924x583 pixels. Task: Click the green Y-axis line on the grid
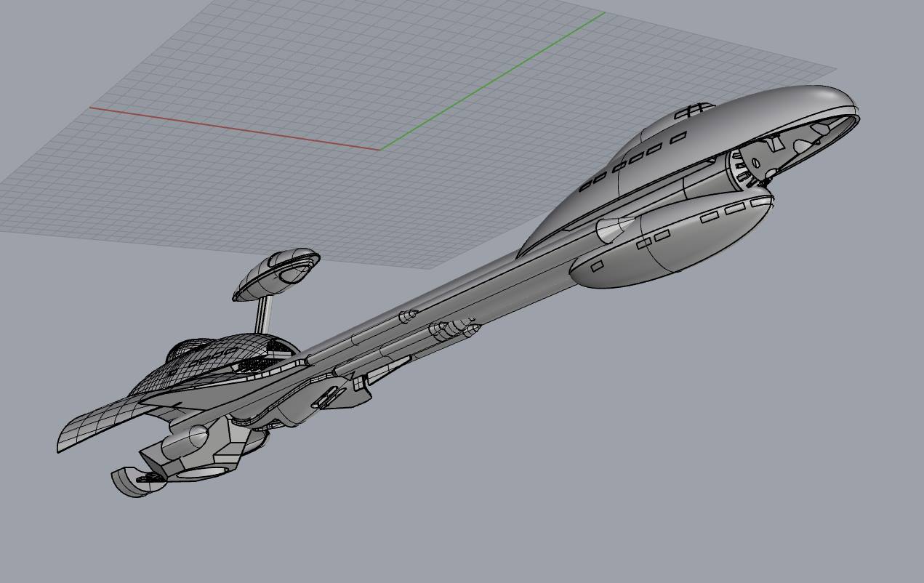[x=492, y=81]
